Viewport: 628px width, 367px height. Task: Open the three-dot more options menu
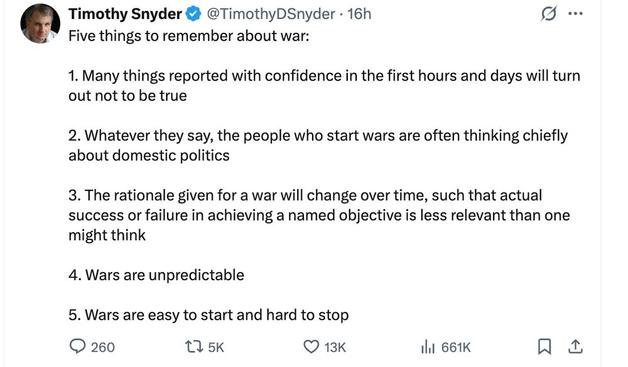[576, 14]
